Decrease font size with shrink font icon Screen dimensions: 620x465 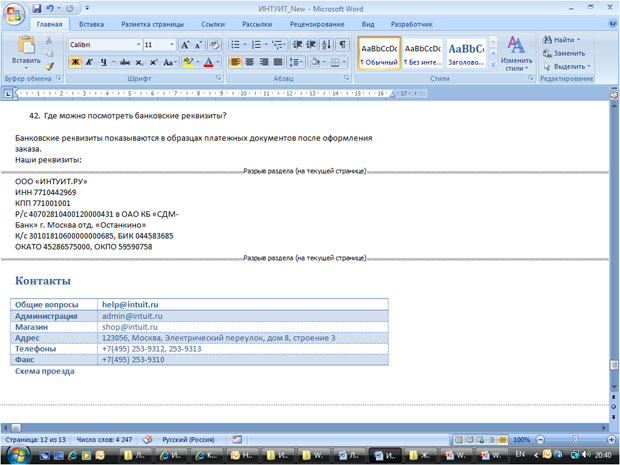tap(198, 45)
